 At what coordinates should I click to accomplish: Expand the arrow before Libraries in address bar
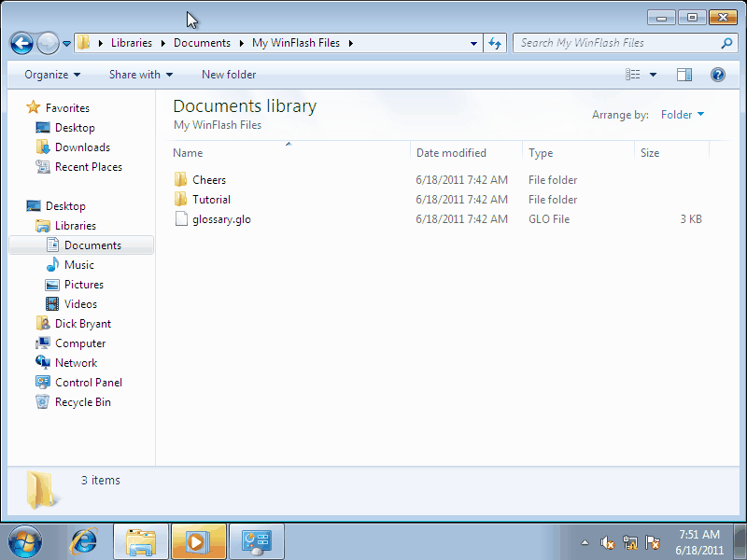point(101,43)
